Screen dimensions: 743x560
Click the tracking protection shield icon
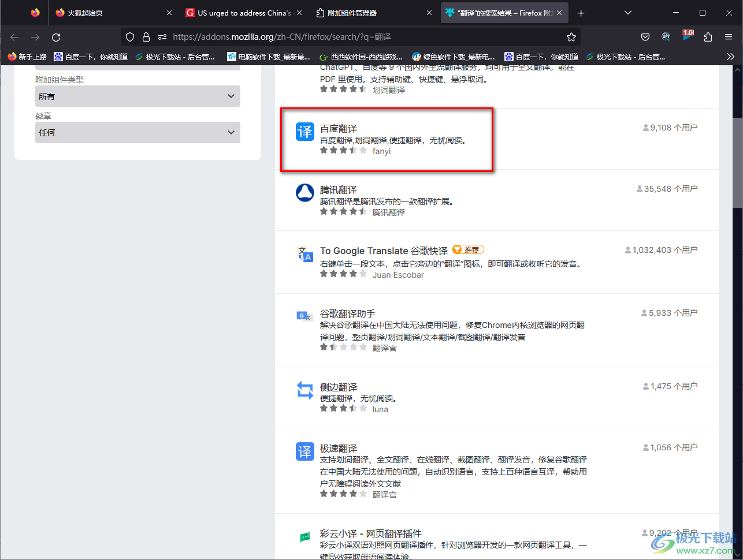(x=130, y=37)
